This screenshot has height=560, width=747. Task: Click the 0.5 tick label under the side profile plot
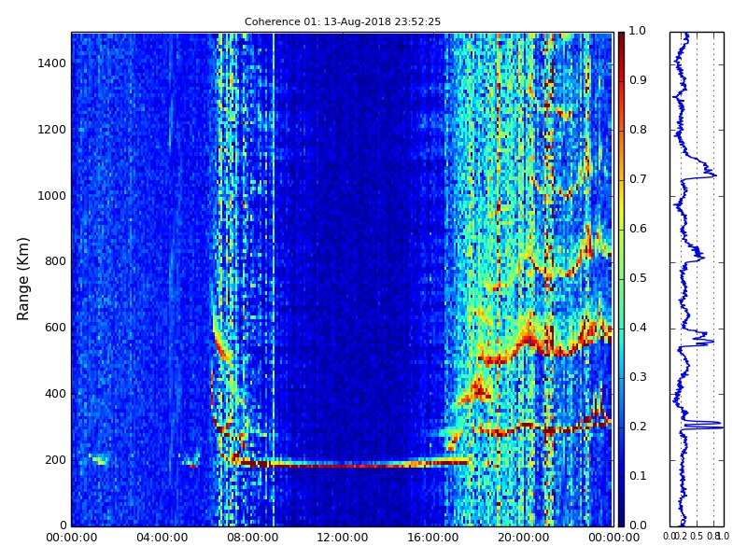point(697,536)
